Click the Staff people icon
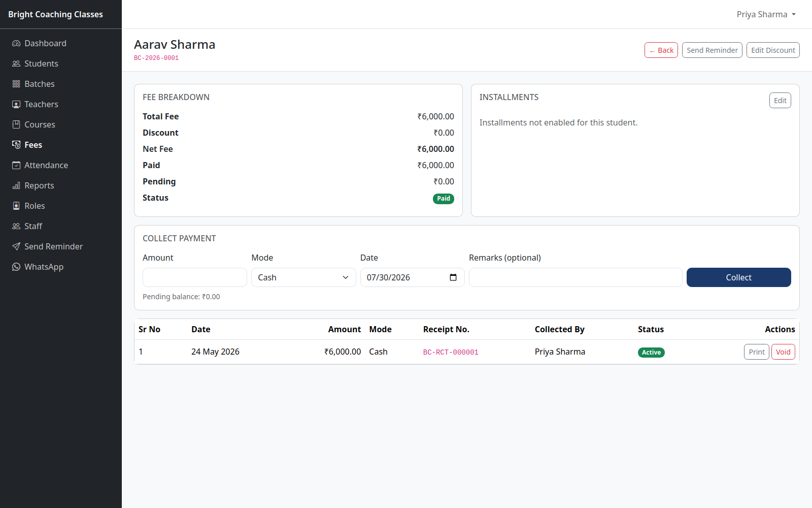Image resolution: width=812 pixels, height=508 pixels. click(16, 226)
